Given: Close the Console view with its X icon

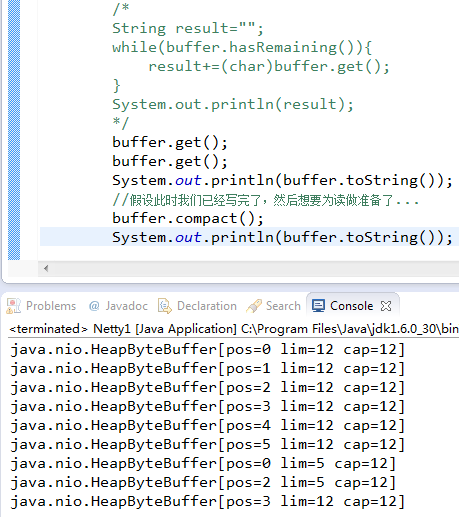Looking at the screenshot, I should click(386, 306).
